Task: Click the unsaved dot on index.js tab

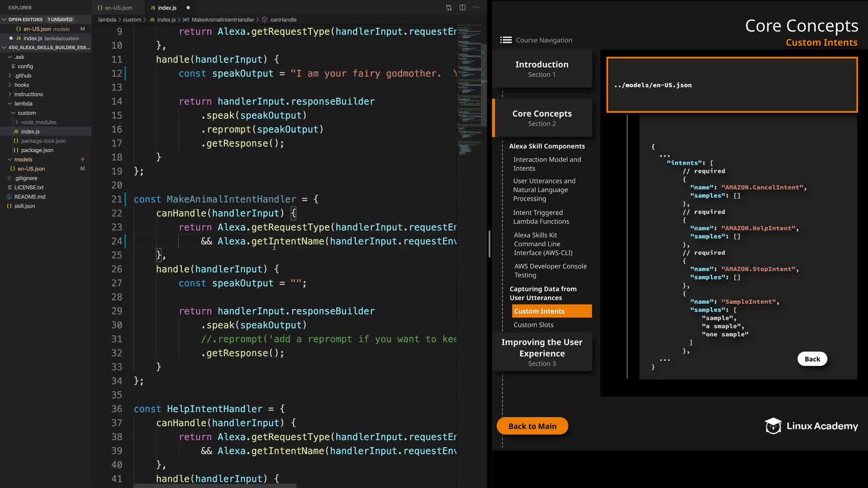Action: pos(188,8)
